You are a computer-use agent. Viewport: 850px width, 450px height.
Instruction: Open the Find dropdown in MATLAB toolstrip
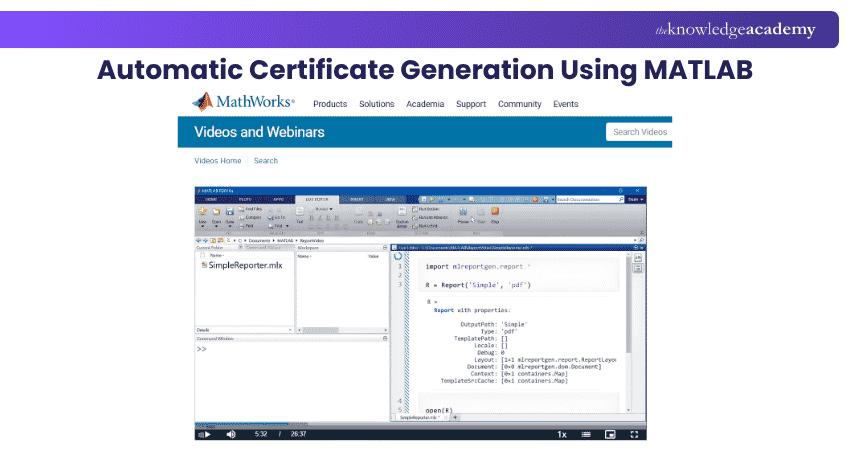click(278, 226)
